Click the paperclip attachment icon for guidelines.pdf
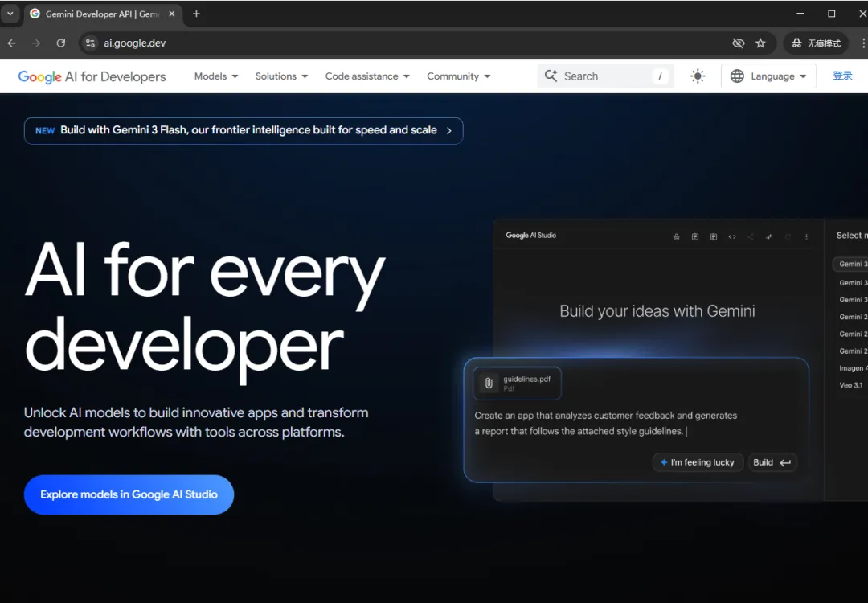The image size is (868, 603). coord(489,384)
